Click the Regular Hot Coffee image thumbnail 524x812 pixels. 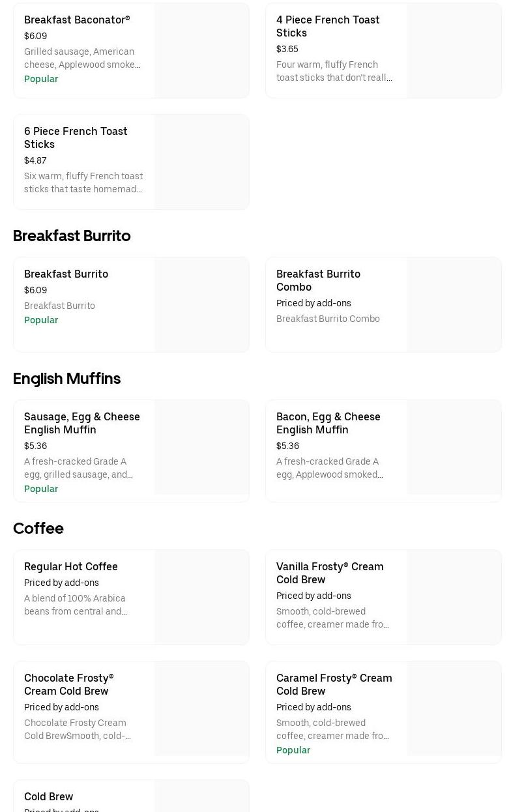[x=201, y=597]
